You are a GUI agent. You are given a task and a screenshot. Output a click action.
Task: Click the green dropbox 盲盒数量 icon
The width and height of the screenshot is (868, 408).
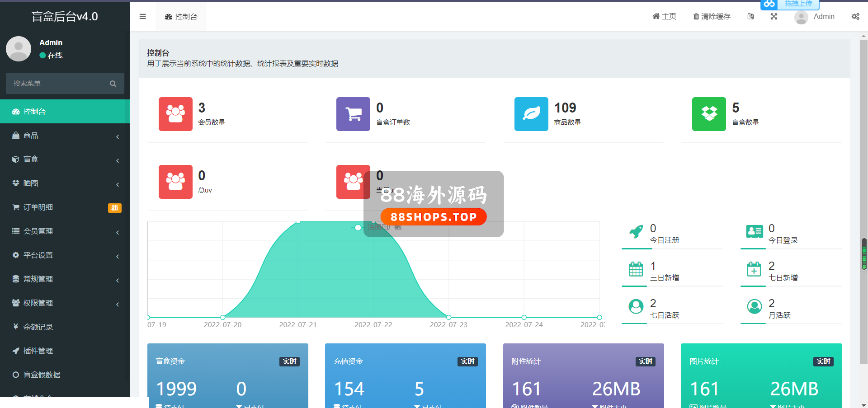pyautogui.click(x=709, y=114)
